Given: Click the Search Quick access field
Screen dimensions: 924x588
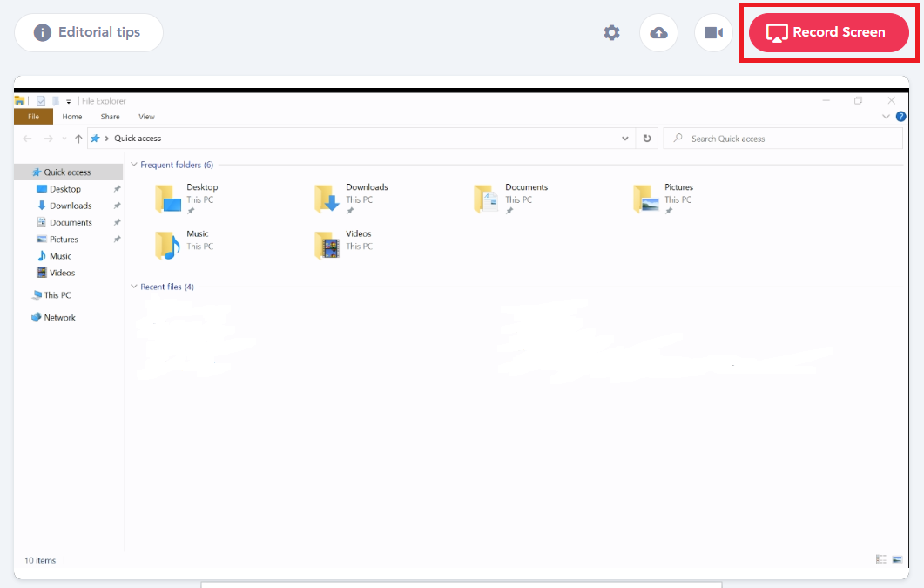Looking at the screenshot, I should [783, 139].
